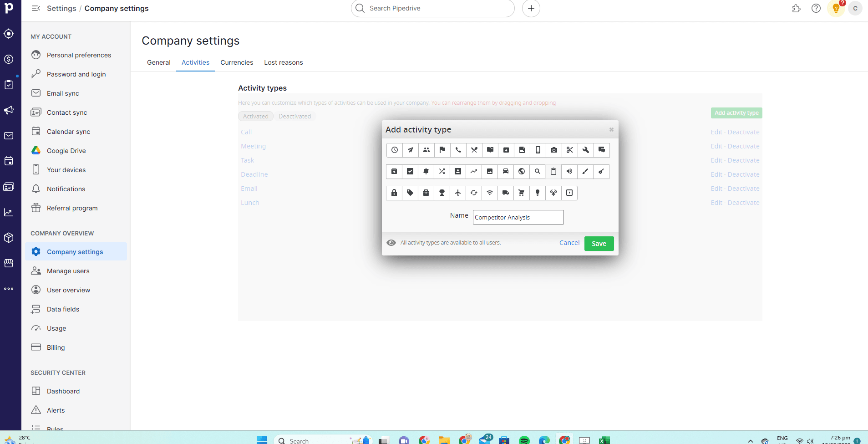Open the more options ellipsis in sidebar
This screenshot has width=868, height=444.
(9, 289)
